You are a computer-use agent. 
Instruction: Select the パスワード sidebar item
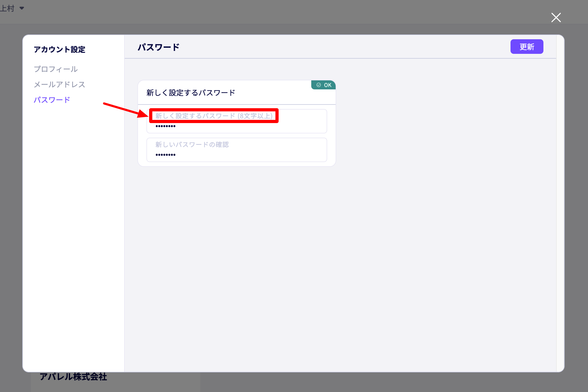(52, 100)
